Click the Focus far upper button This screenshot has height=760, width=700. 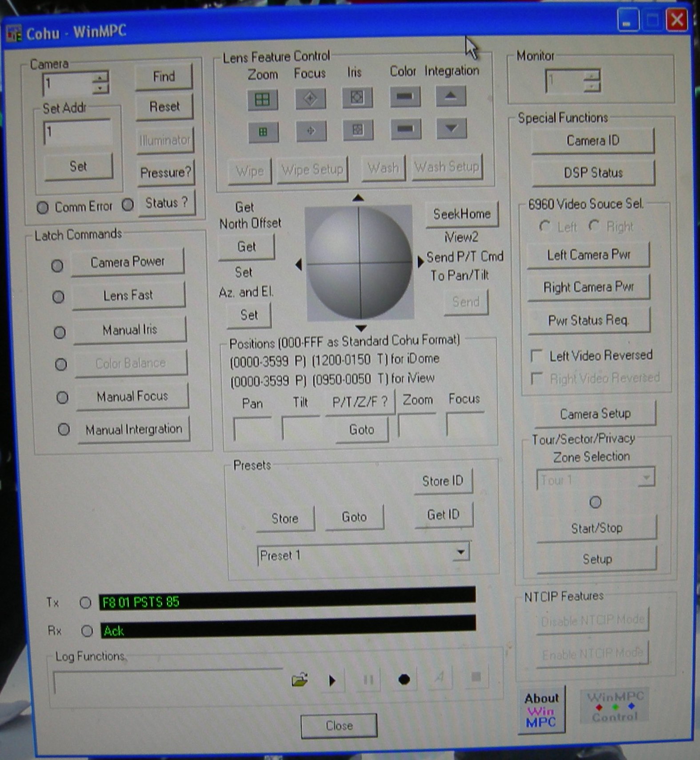click(310, 98)
